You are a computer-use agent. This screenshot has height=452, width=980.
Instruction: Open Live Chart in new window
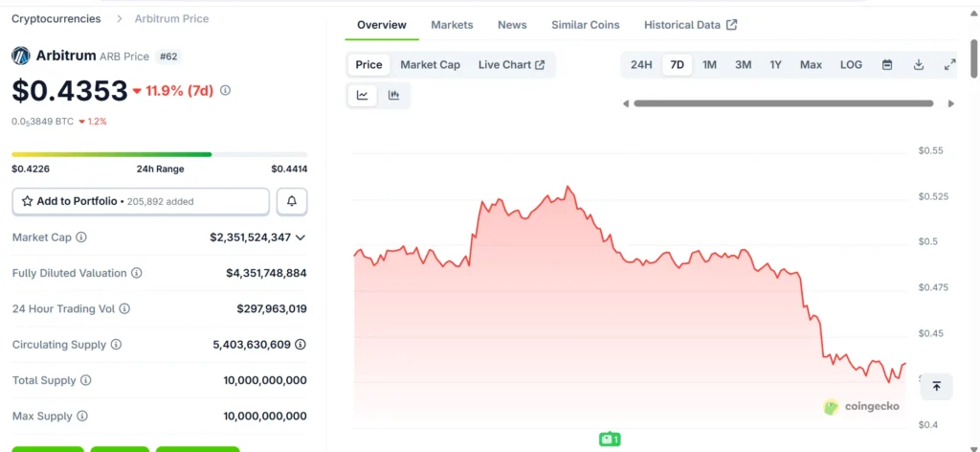[511, 64]
